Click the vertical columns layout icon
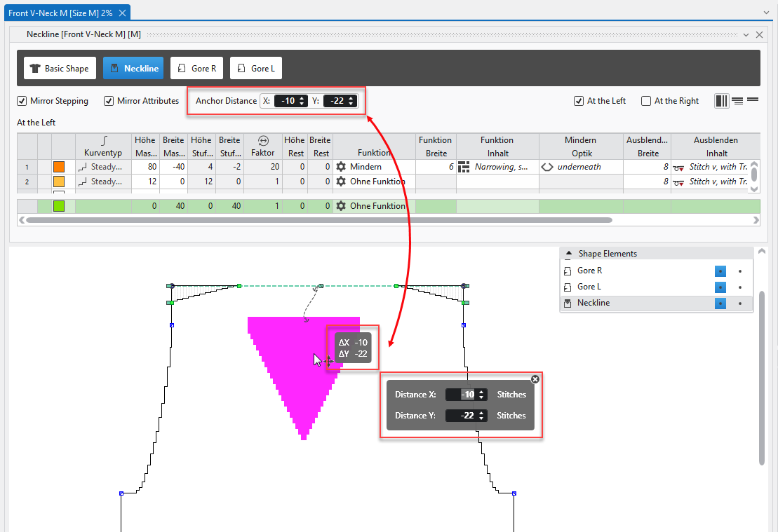 722,101
